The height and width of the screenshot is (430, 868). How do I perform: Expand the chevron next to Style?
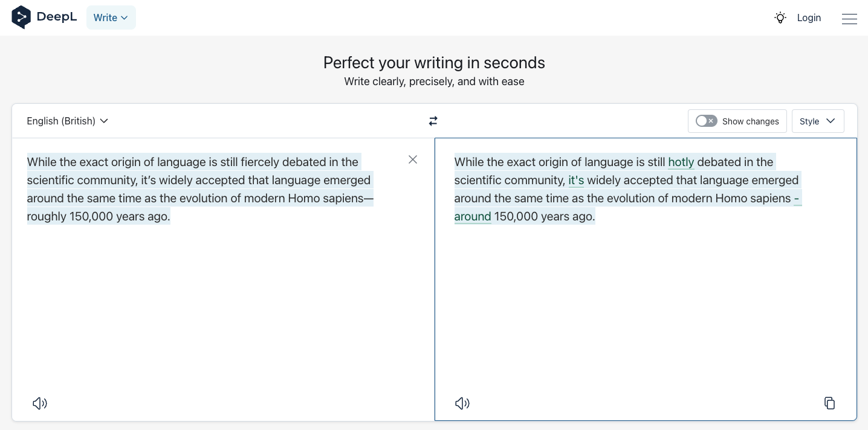tap(831, 121)
